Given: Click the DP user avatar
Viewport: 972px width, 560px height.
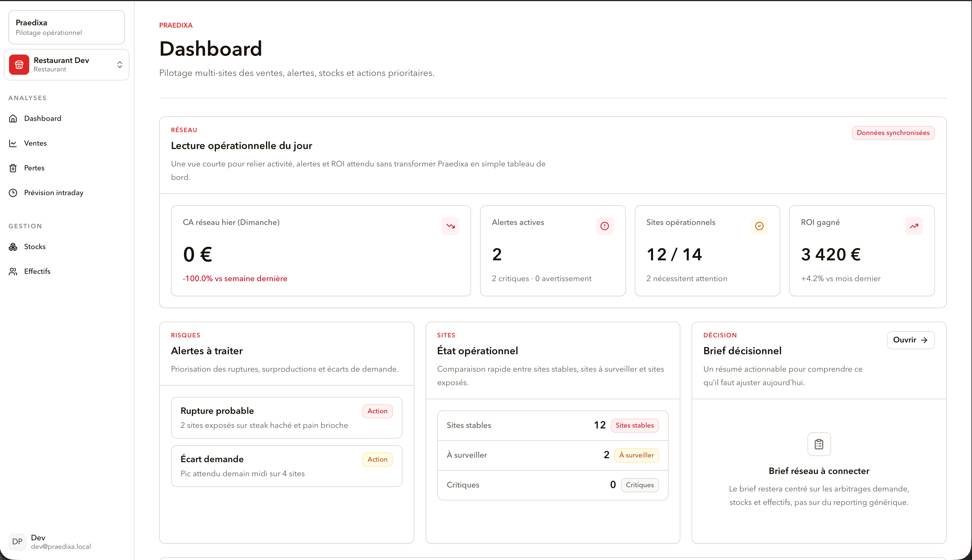Looking at the screenshot, I should point(17,541).
